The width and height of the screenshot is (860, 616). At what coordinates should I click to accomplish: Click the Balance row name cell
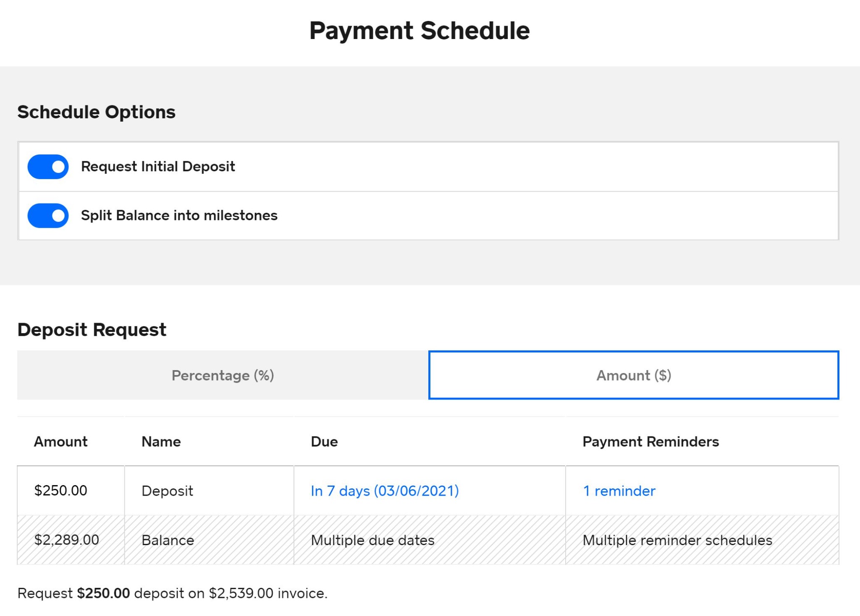click(x=168, y=540)
